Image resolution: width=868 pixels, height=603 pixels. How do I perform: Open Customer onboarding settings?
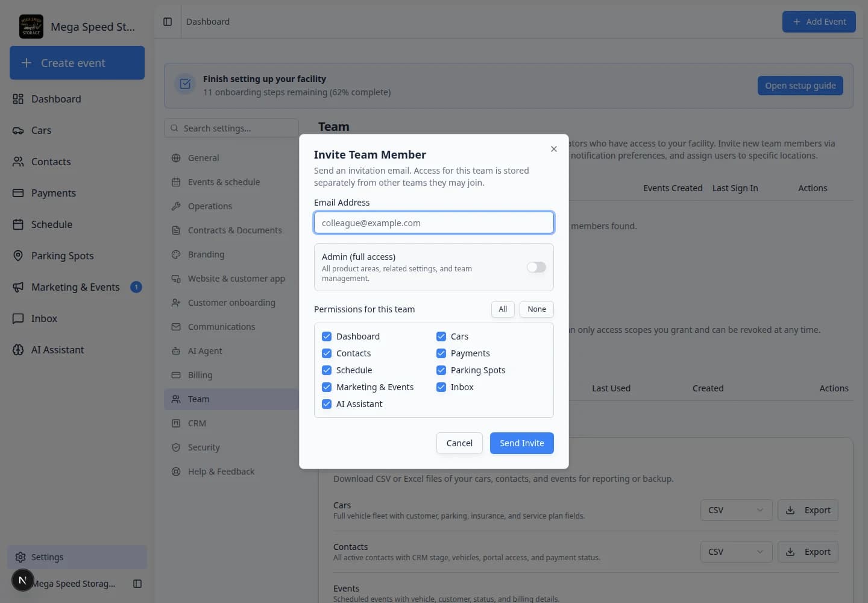(x=231, y=303)
